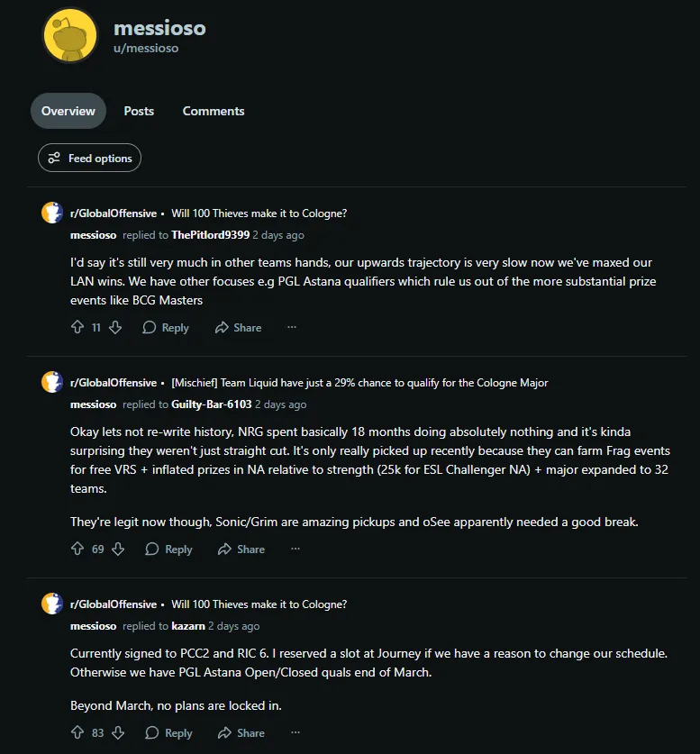
Task: Upvote the comment about PGL Astana qualifiers
Action: coord(80,327)
